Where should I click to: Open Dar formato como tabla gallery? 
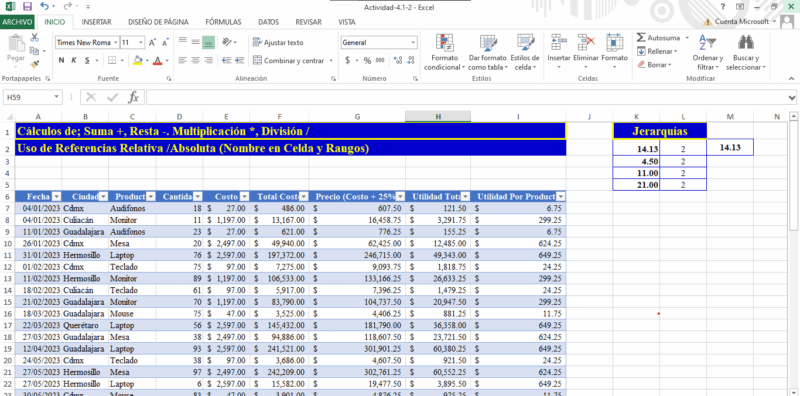pyautogui.click(x=488, y=53)
